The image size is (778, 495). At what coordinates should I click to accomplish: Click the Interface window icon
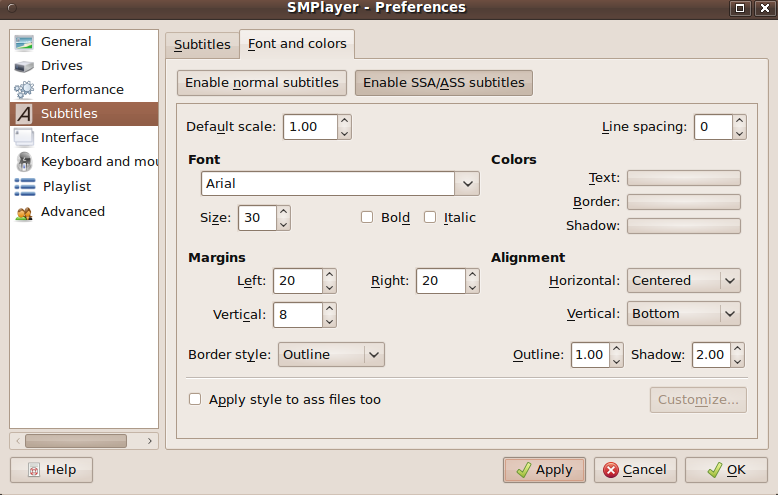[24, 137]
